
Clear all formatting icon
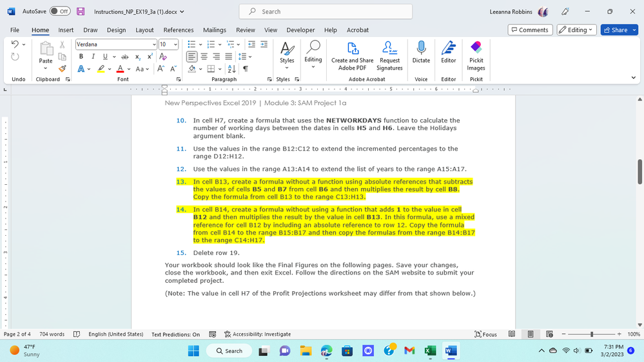tap(163, 57)
